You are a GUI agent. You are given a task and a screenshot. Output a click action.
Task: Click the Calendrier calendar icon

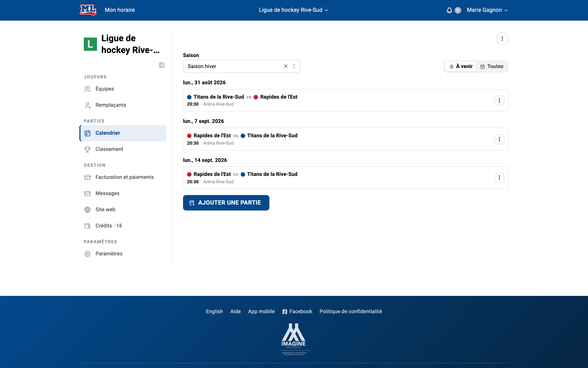87,133
